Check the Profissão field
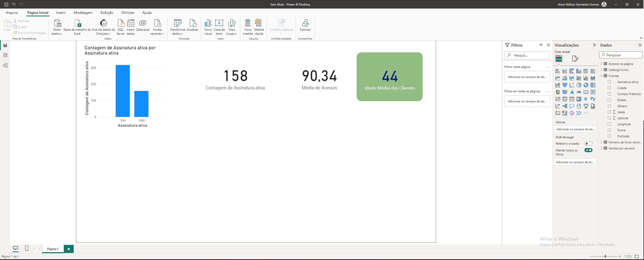Image resolution: width=644 pixels, height=260 pixels. click(x=609, y=136)
